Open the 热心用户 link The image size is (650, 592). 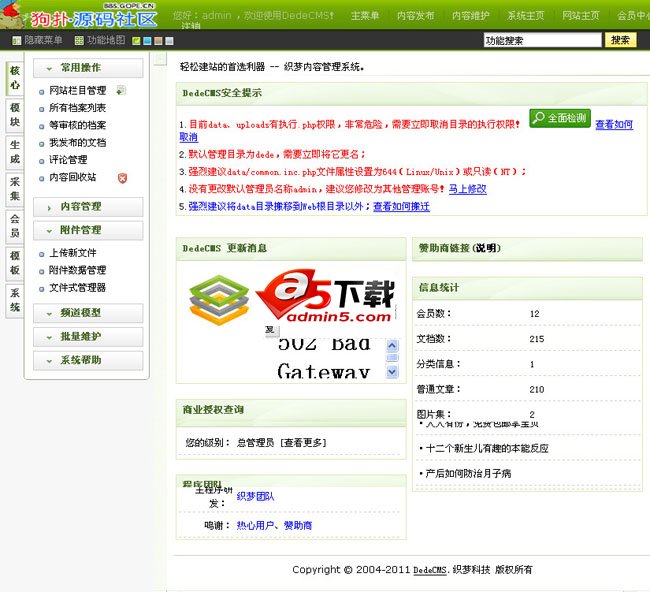[x=255, y=526]
